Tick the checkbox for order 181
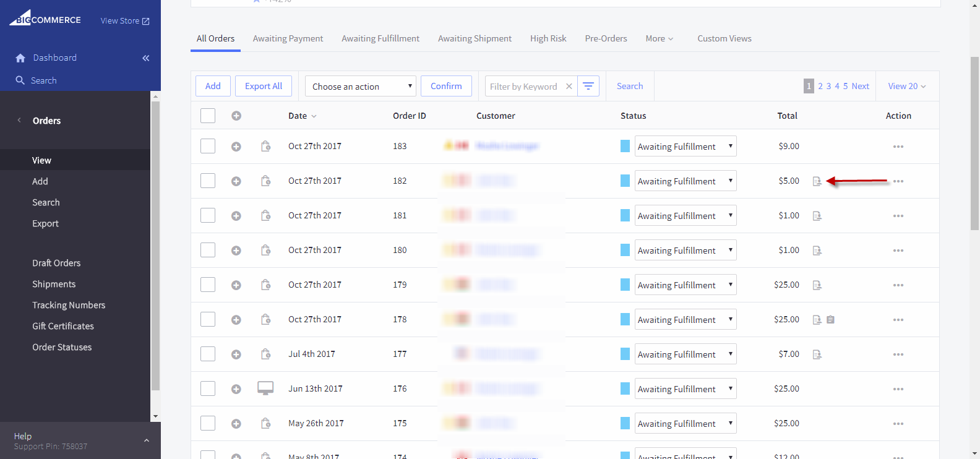The width and height of the screenshot is (980, 459). coord(208,215)
